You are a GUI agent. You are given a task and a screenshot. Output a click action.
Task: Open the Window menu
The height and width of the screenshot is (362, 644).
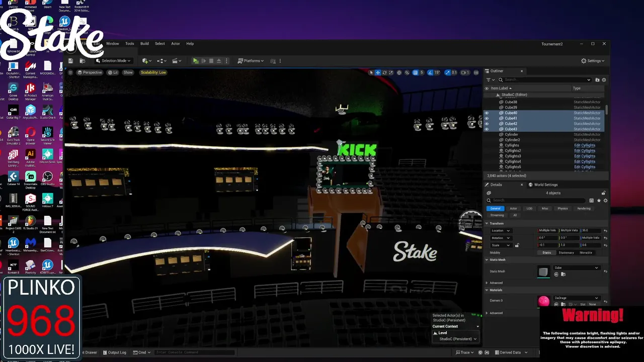[x=112, y=44]
